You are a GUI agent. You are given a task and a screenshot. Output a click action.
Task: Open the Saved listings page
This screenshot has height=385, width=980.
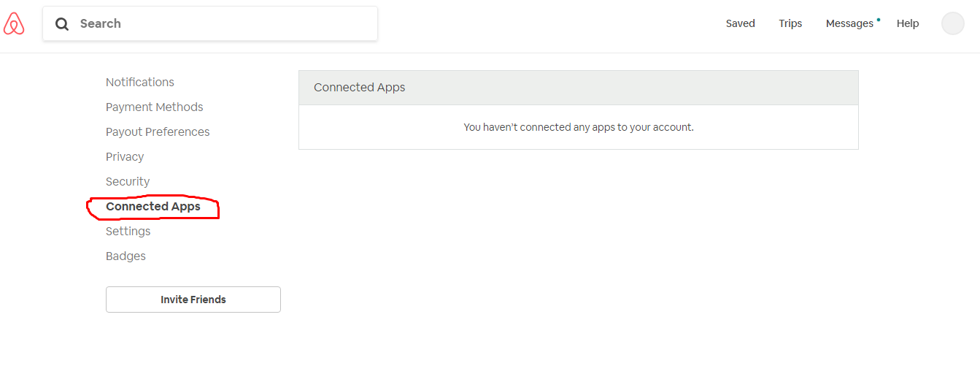pos(740,23)
